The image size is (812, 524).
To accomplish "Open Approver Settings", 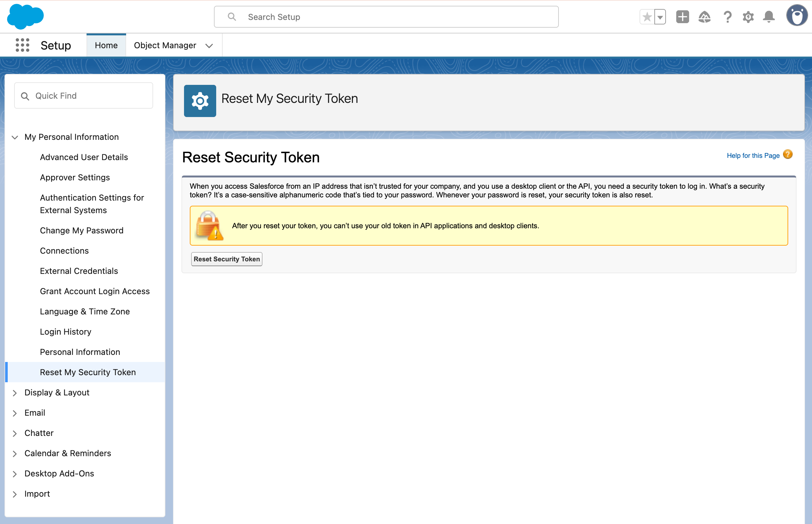I will pyautogui.click(x=75, y=177).
